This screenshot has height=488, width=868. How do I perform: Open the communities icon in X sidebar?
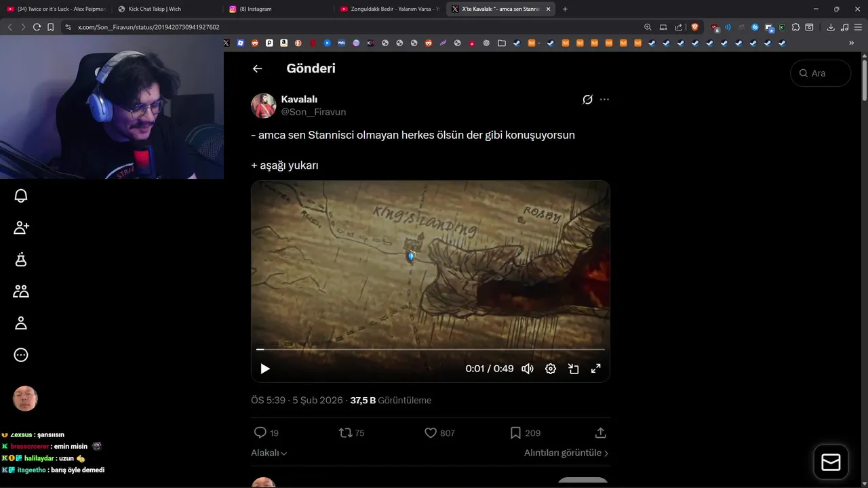[21, 291]
